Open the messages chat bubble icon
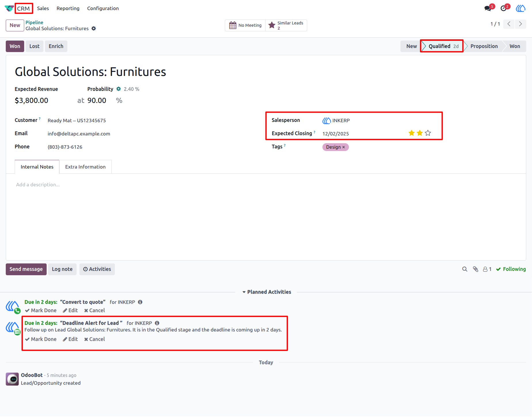Image resolution: width=532 pixels, height=417 pixels. (488, 8)
